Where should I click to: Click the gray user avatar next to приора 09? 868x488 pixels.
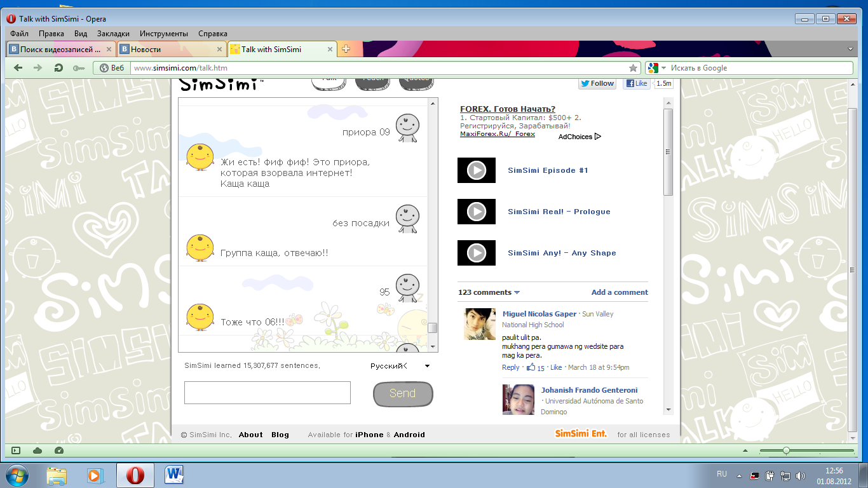tap(407, 128)
